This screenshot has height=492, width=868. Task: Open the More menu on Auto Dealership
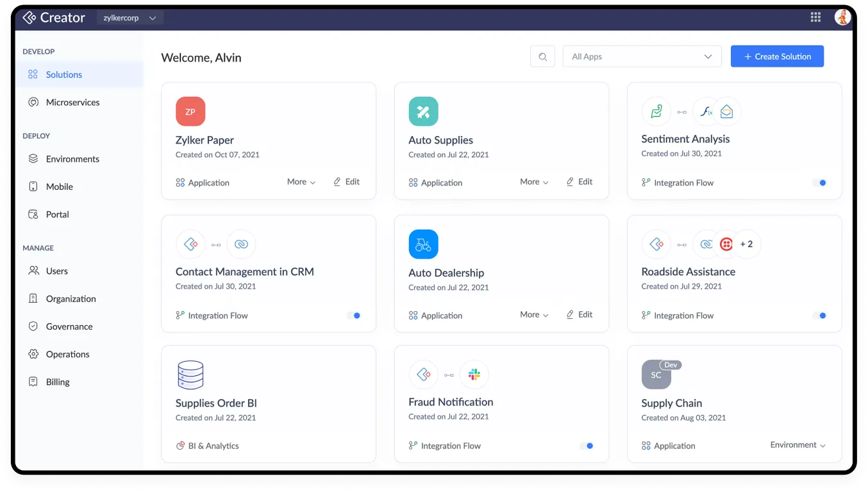[x=534, y=315]
